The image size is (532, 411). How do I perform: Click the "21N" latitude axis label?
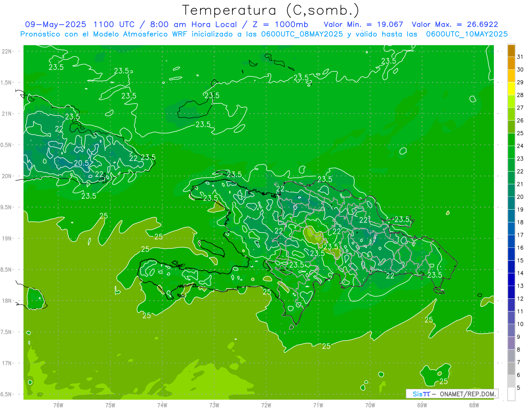pos(7,114)
